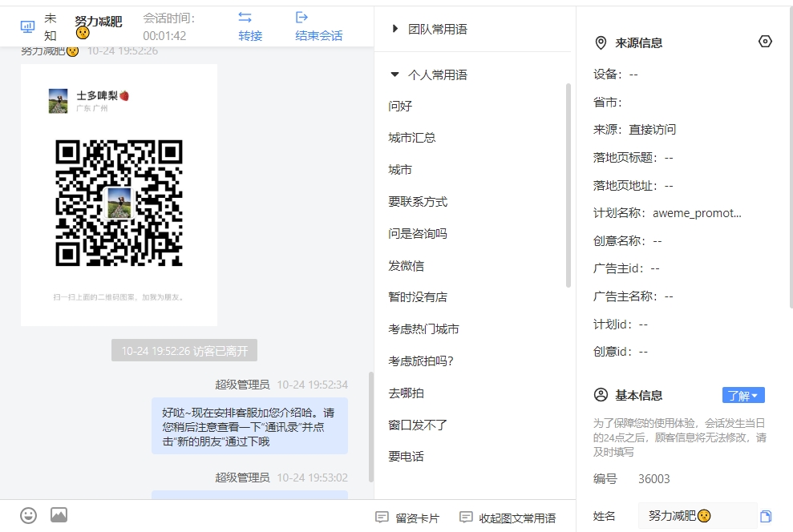Click the hexagon settings icon in 来源信息
The image size is (793, 532).
coord(765,42)
